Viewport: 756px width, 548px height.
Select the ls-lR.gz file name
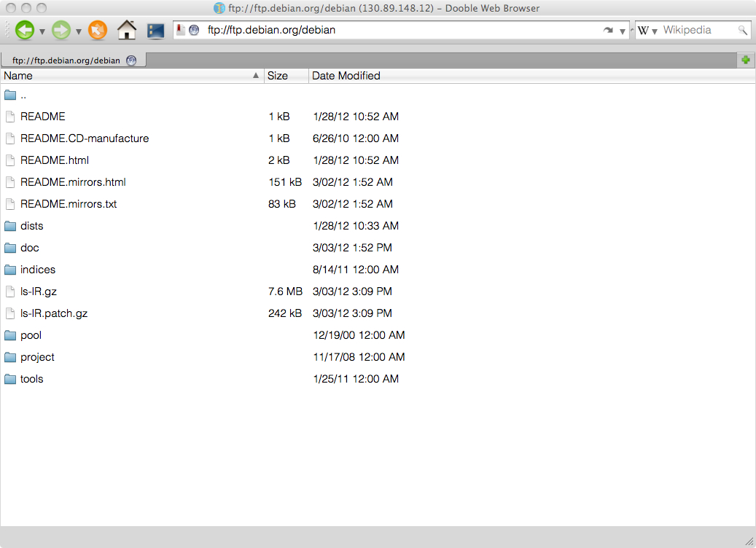pos(39,291)
